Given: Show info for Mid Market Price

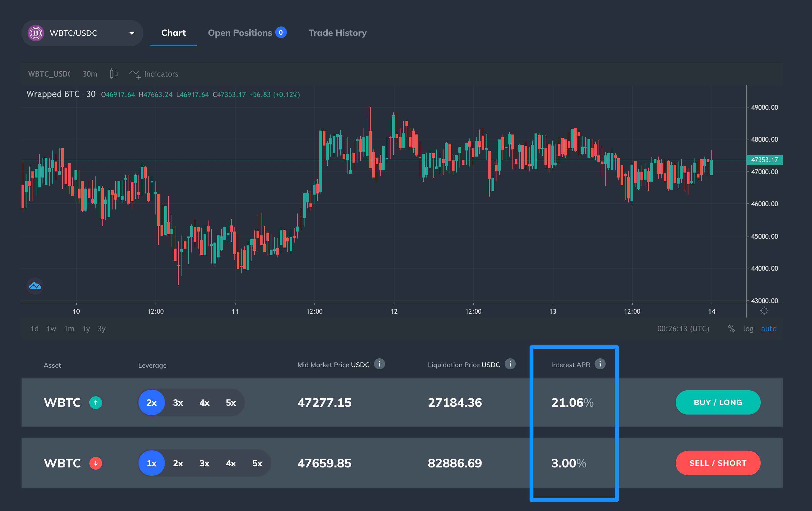Looking at the screenshot, I should [379, 364].
